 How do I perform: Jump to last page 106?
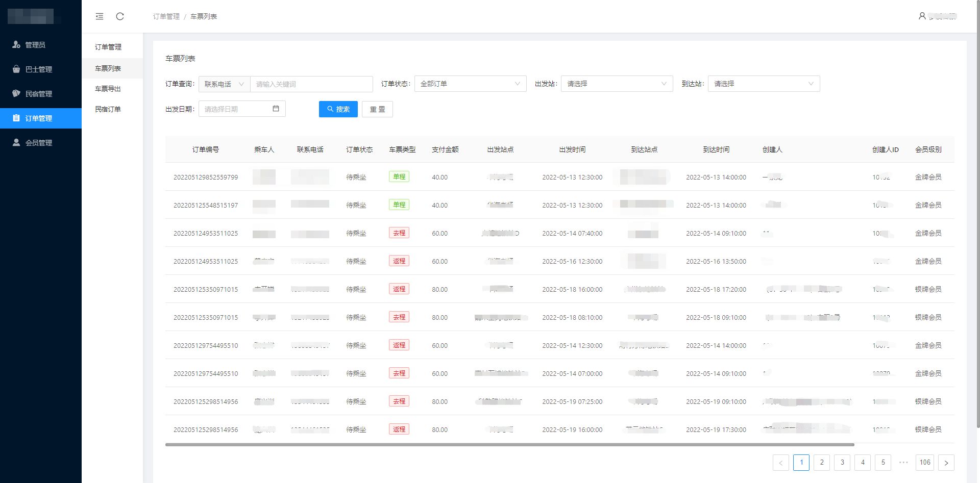tap(925, 463)
